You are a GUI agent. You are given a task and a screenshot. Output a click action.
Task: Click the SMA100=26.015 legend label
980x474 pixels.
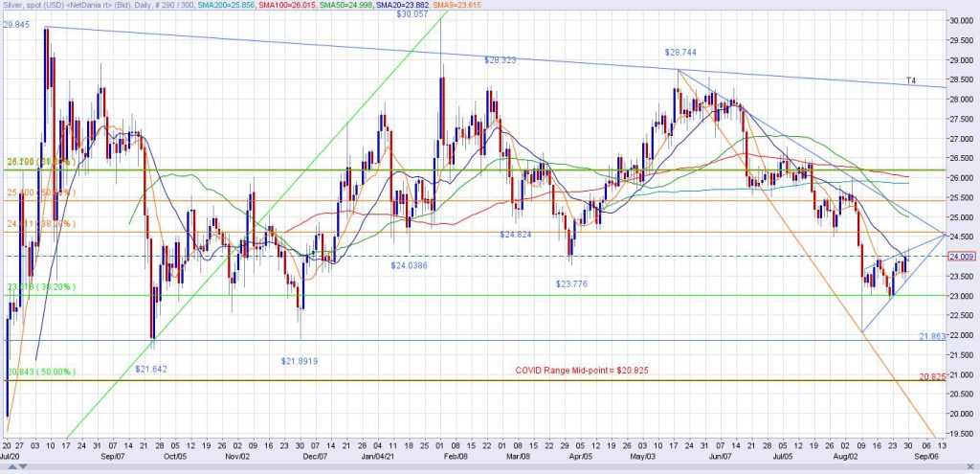coord(287,5)
